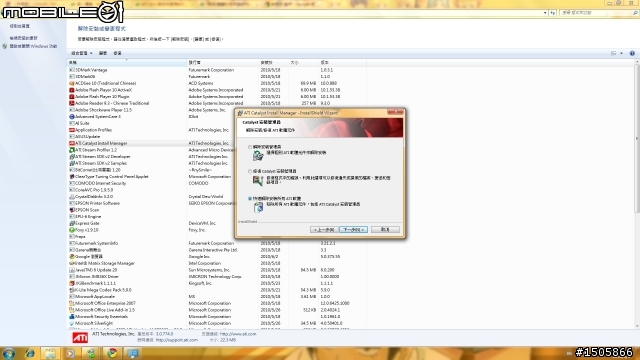Select the ClearType Tuning Control Panel Applet icon
Screen dimensions: 640x360
71,177
